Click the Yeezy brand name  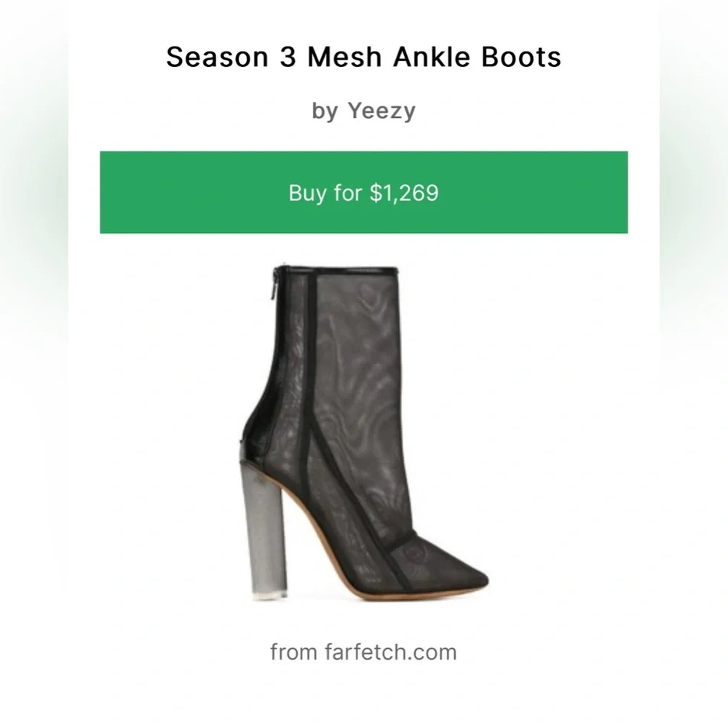tap(381, 111)
